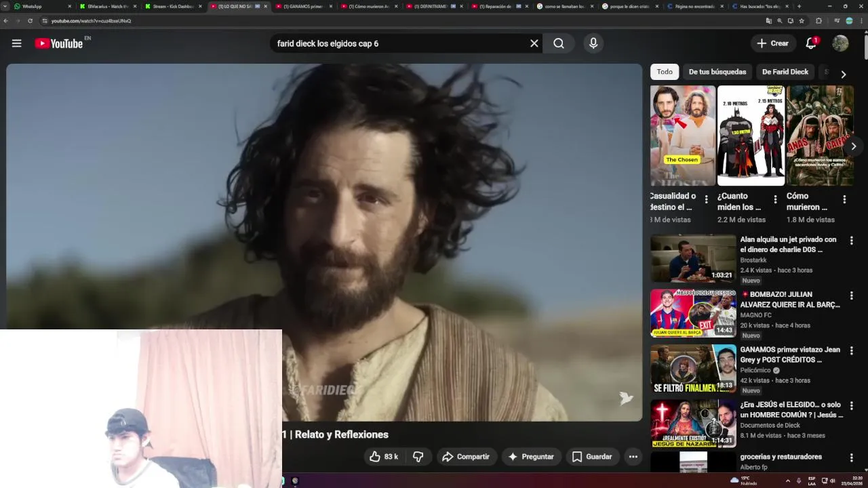868x488 pixels.
Task: Like the video with 83 k
Action: click(383, 457)
